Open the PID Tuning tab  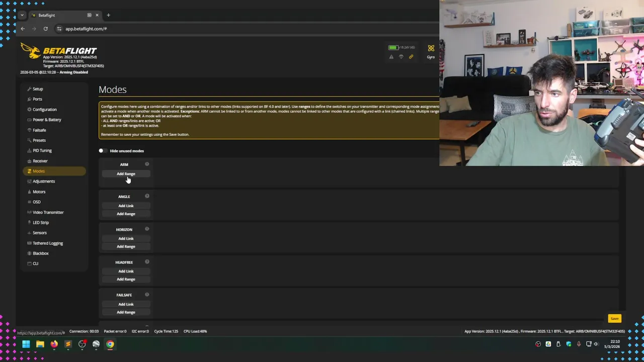tap(54, 150)
